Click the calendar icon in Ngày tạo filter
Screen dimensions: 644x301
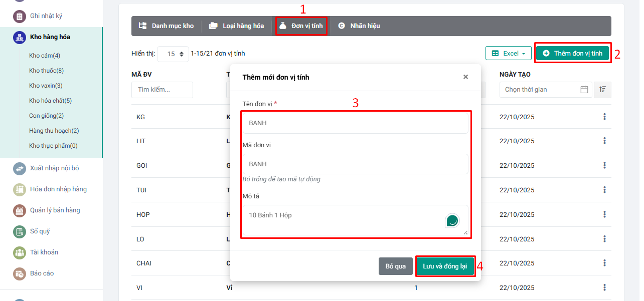pyautogui.click(x=584, y=90)
